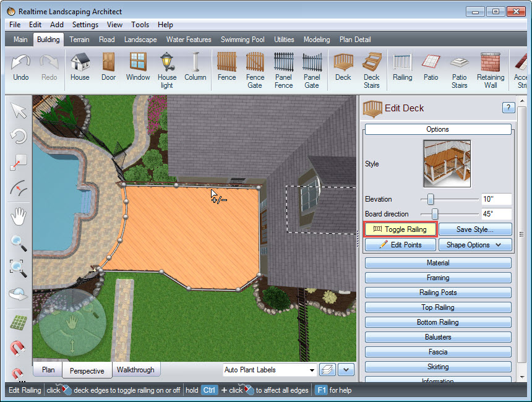Click the arc measurement tool in sidebar

click(19, 188)
